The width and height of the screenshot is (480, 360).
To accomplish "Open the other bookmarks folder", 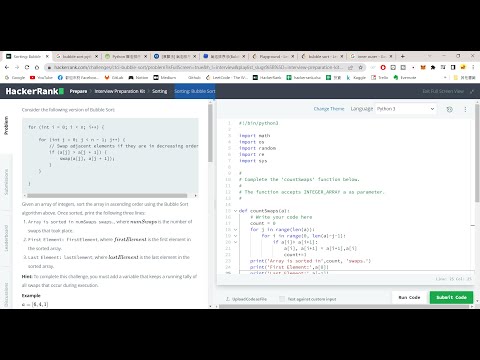I will (x=465, y=77).
